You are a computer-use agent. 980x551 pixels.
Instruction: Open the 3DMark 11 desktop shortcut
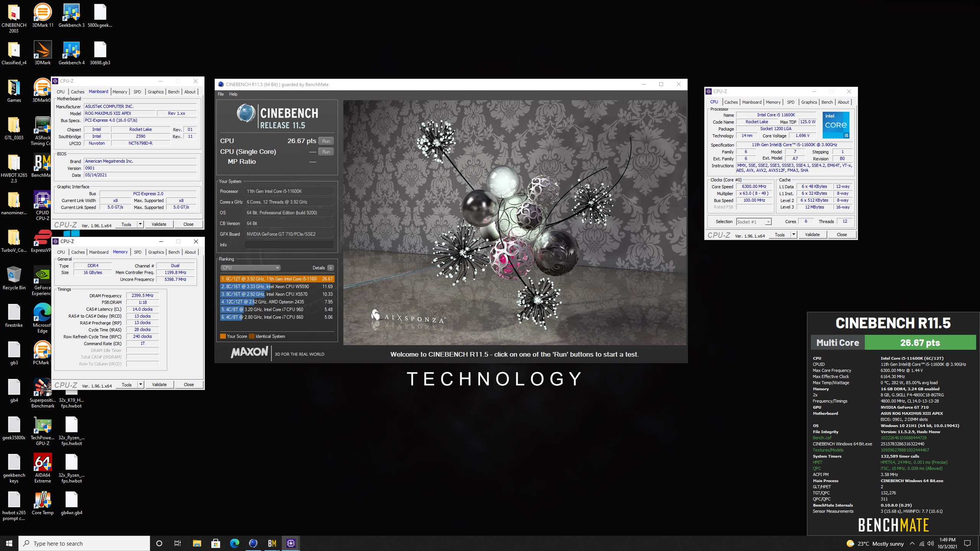[42, 15]
